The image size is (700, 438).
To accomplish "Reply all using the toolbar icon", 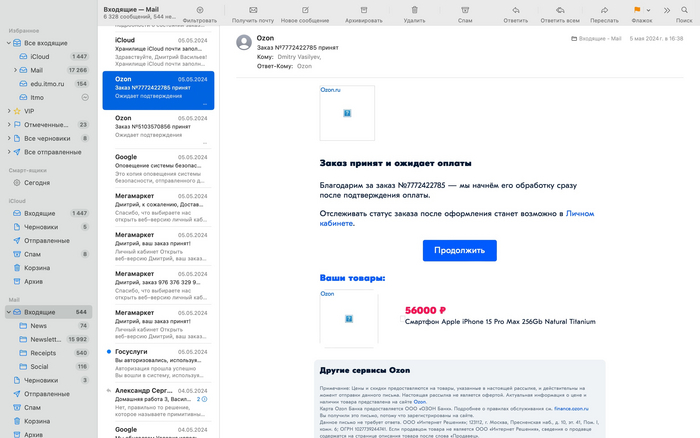I will pos(560,10).
